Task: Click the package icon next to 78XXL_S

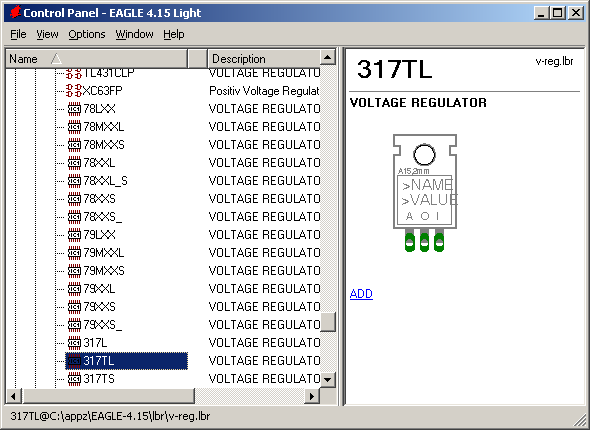Action: 74,181
